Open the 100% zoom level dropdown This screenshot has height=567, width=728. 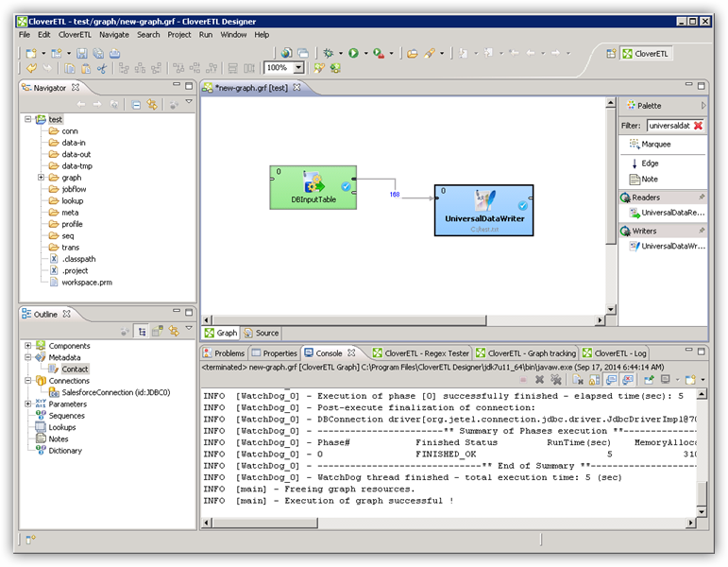point(298,68)
